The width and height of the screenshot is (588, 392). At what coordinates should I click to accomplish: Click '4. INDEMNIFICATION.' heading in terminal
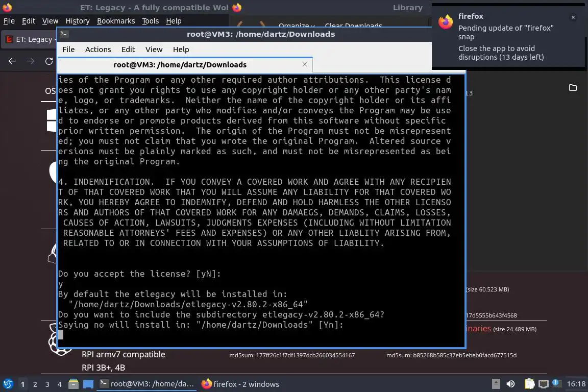[106, 182]
